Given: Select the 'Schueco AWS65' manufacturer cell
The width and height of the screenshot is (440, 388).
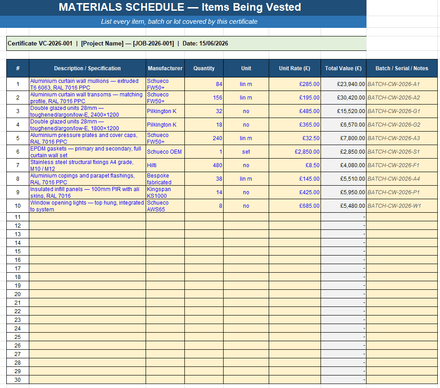Looking at the screenshot, I should tap(165, 206).
